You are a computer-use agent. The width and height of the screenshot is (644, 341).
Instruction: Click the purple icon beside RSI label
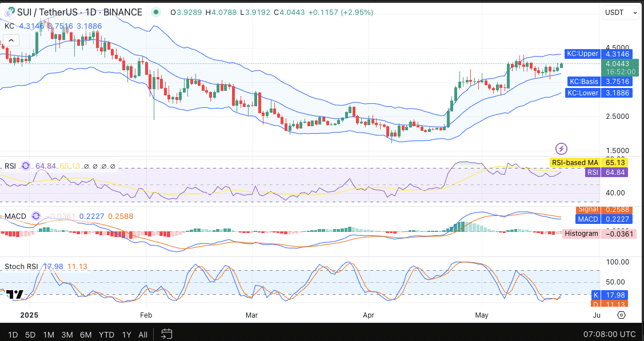(x=26, y=166)
